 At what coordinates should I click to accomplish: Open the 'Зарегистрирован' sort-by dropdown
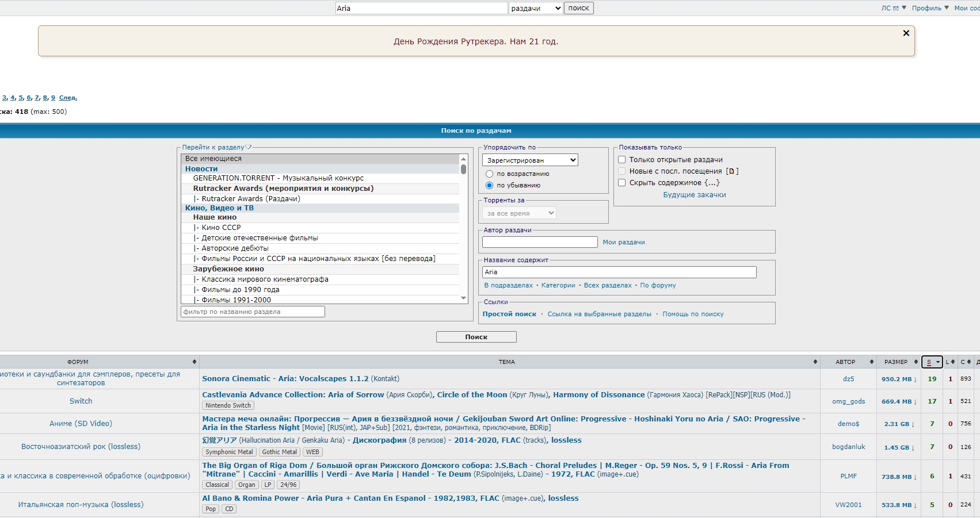click(529, 160)
